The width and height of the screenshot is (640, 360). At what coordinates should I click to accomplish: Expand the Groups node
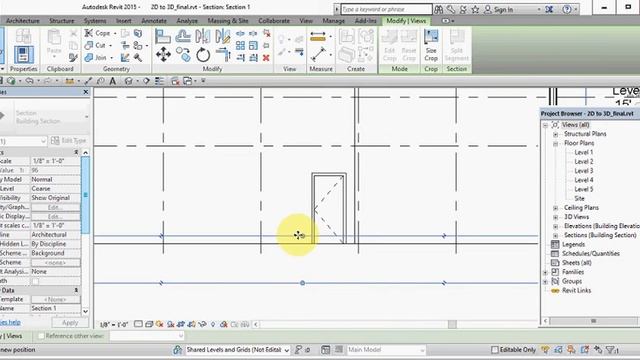545,282
